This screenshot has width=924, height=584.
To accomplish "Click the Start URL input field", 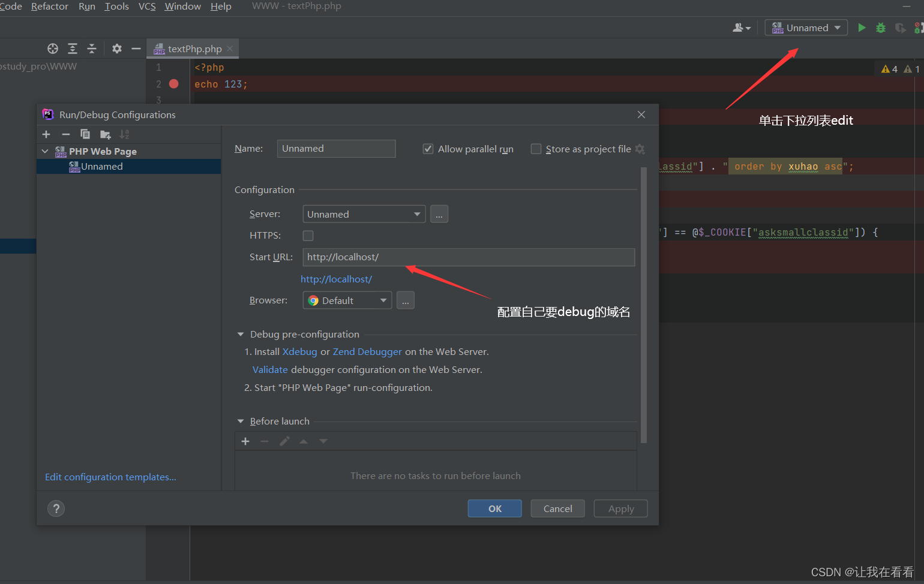I will pos(469,257).
